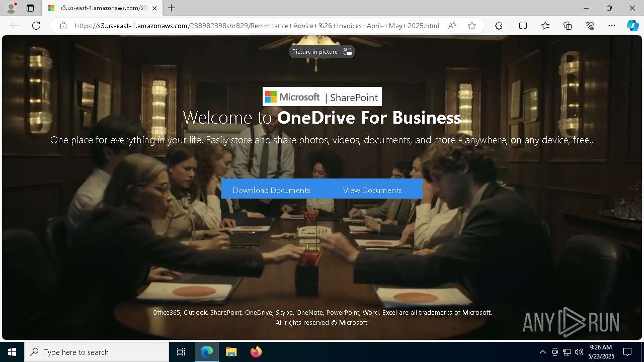Viewport: 644px width, 362px height.
Task: Toggle split screen view
Action: click(523, 26)
